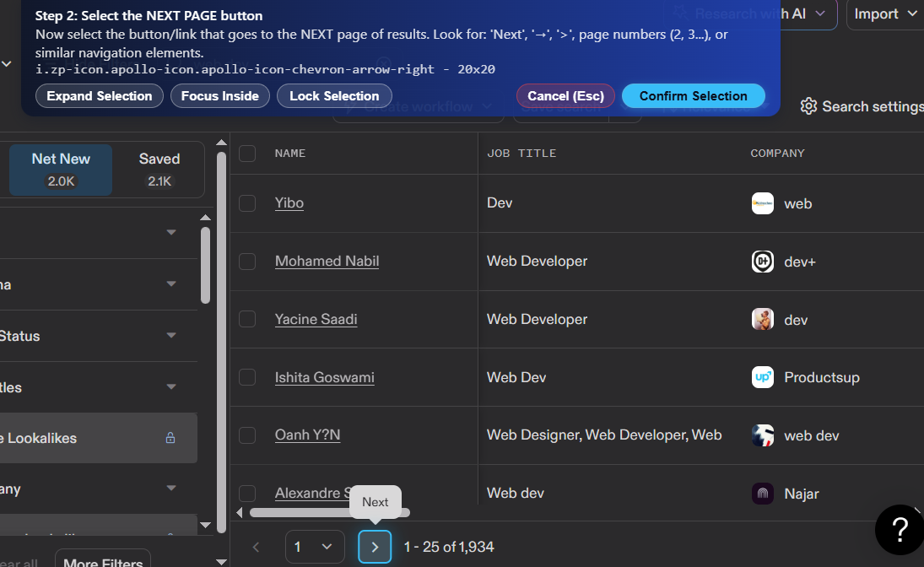This screenshot has height=567, width=924.
Task: Expand the Status filter section
Action: pos(171,335)
